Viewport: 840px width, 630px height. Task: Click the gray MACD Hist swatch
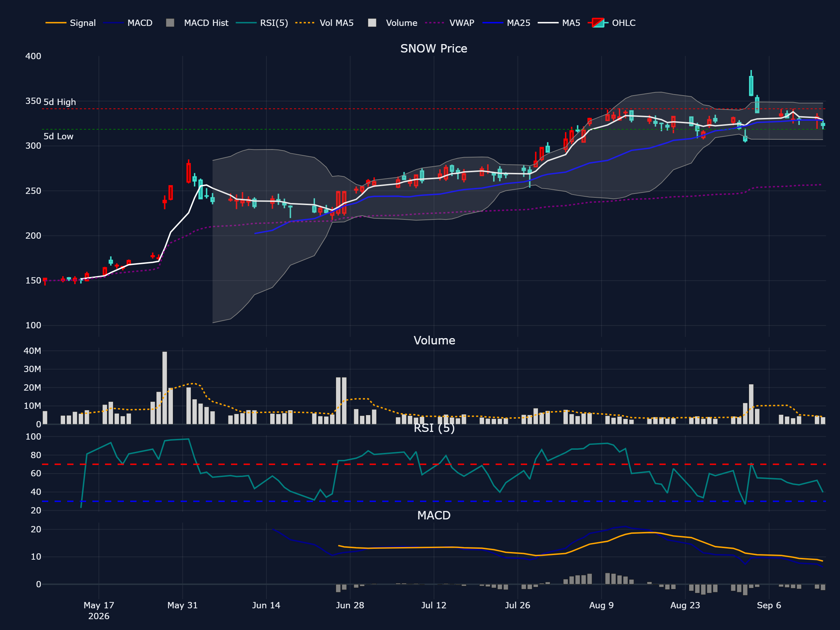point(170,23)
